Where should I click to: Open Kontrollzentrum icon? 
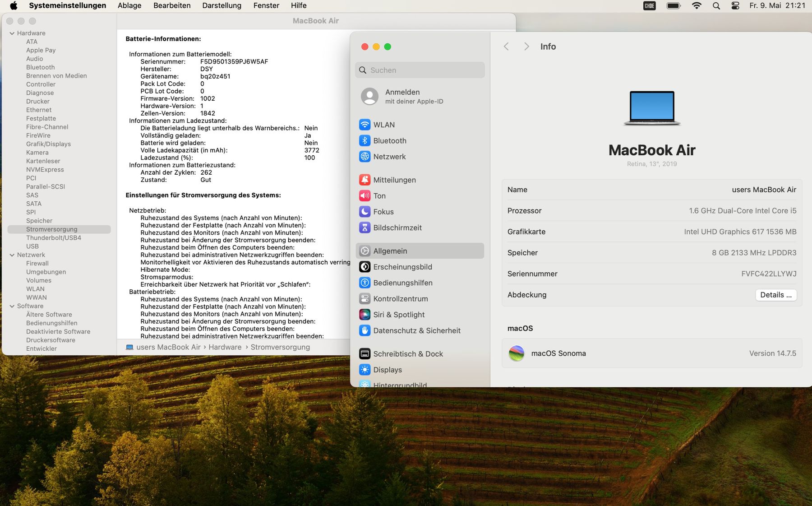click(x=364, y=299)
